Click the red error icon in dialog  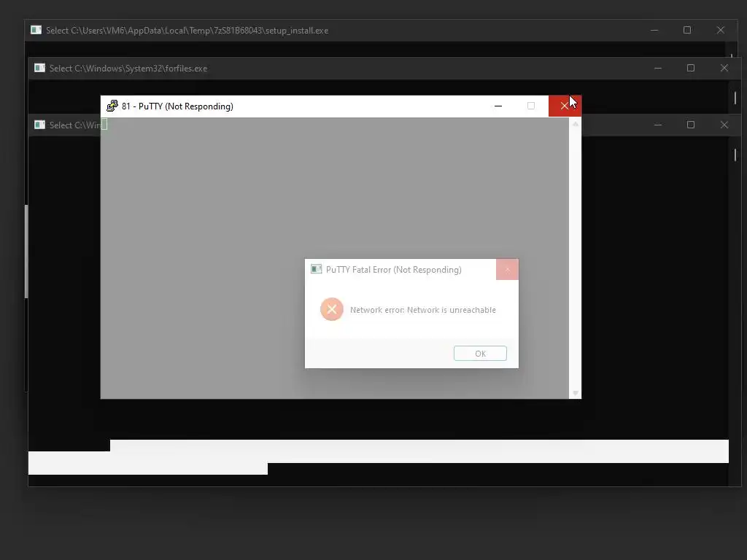pos(332,309)
